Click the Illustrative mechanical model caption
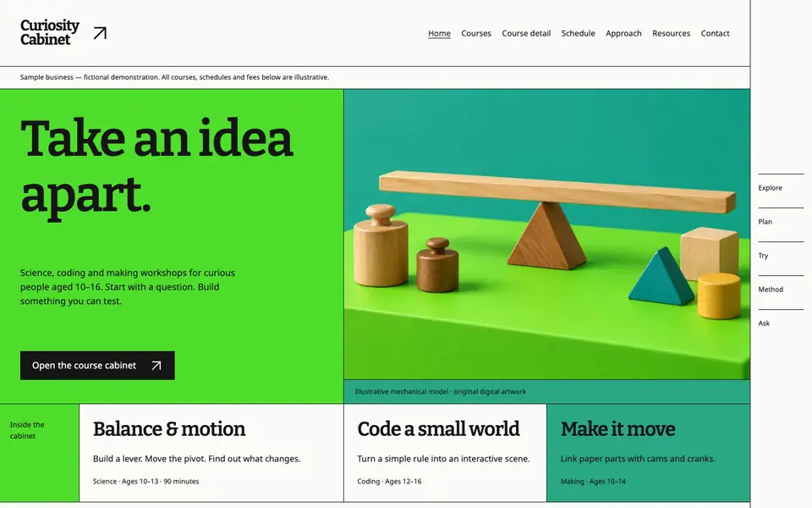 tap(440, 391)
